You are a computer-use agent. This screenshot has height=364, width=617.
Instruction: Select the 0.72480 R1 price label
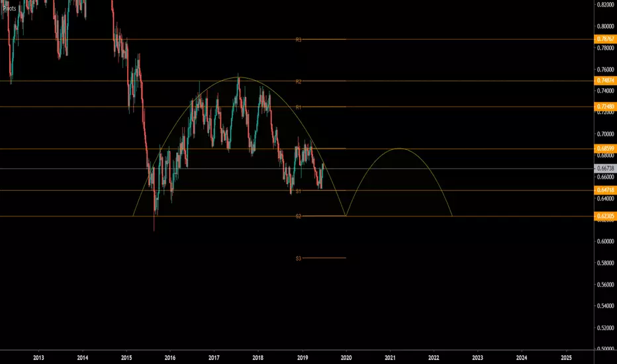(605, 107)
